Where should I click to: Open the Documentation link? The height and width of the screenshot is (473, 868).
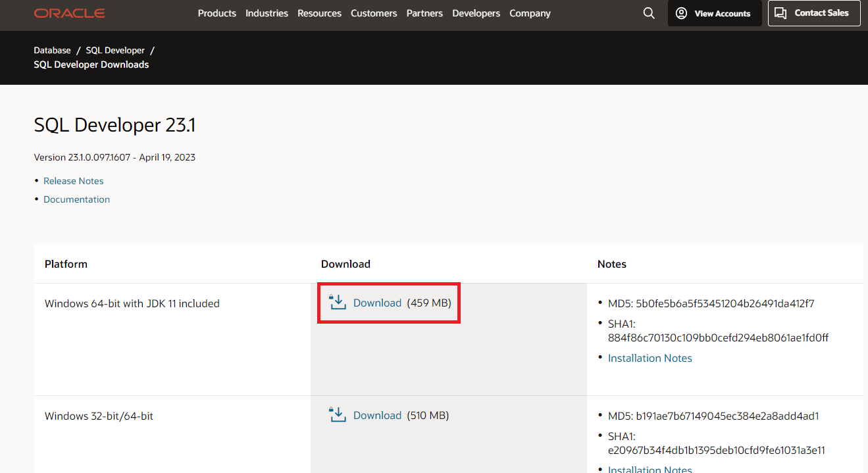pyautogui.click(x=76, y=199)
